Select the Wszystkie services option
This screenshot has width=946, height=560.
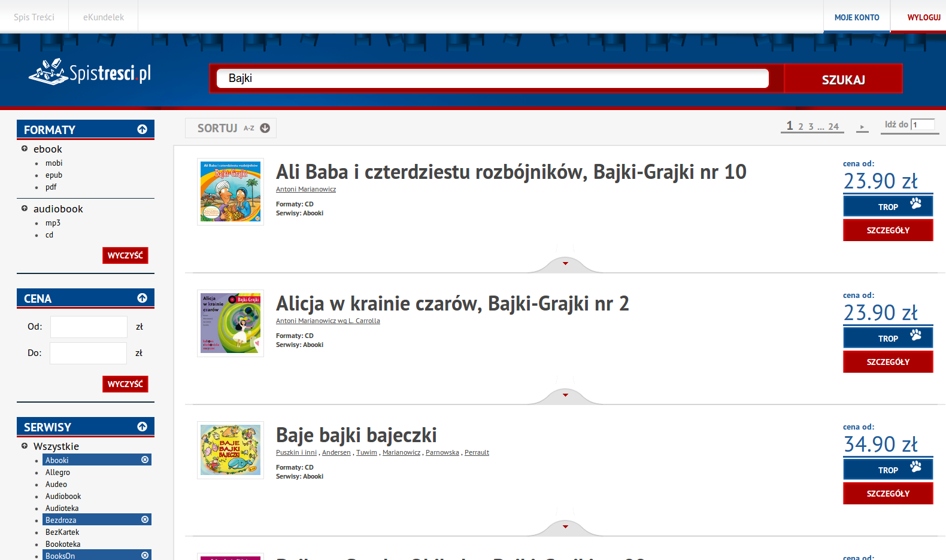(x=56, y=446)
